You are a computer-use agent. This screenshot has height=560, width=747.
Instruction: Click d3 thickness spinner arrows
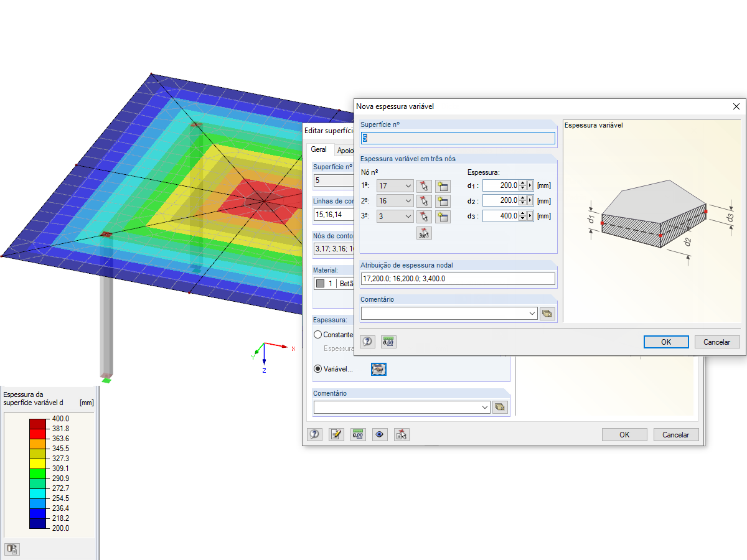pos(522,217)
